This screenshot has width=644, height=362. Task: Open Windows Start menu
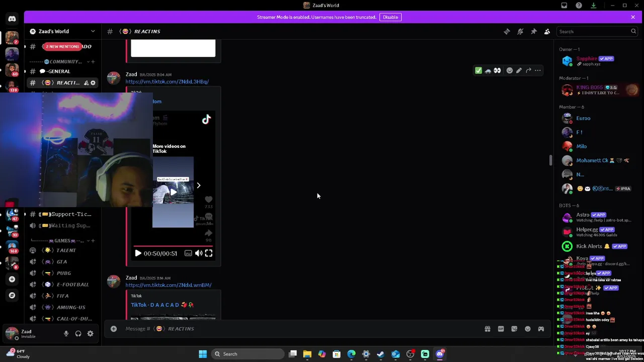[203, 354]
